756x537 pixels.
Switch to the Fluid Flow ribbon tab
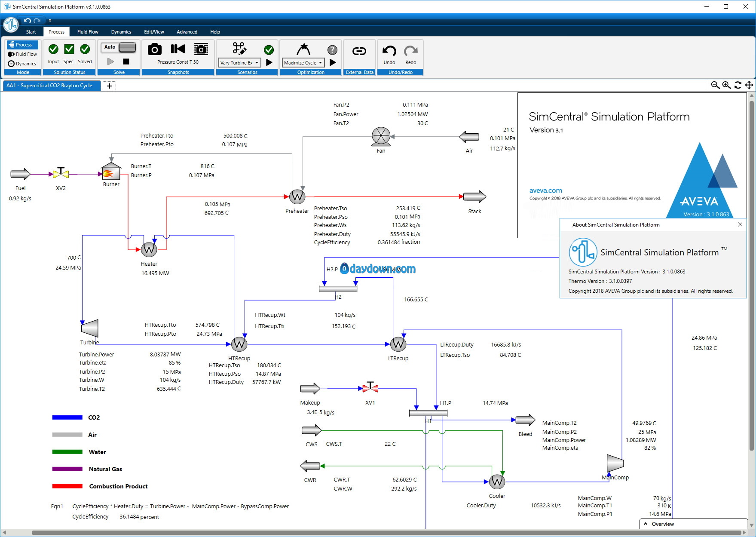(88, 32)
